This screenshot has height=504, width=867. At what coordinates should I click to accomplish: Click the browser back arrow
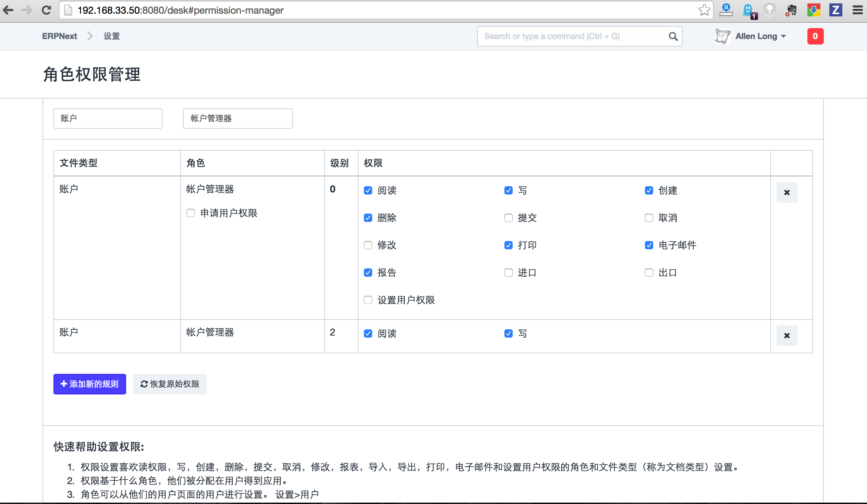(8, 10)
